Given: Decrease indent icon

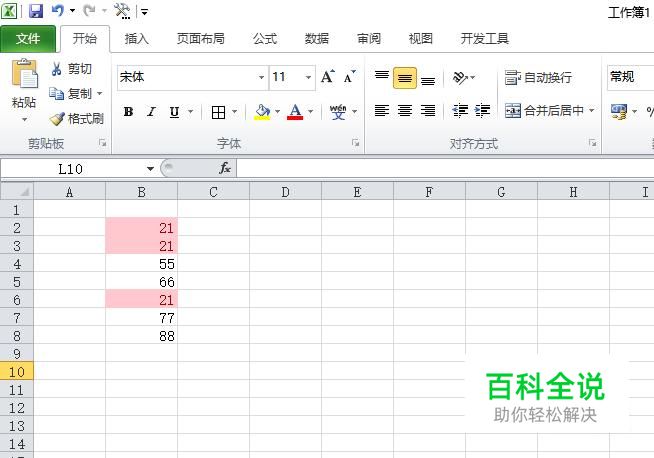Looking at the screenshot, I should pyautogui.click(x=460, y=111).
